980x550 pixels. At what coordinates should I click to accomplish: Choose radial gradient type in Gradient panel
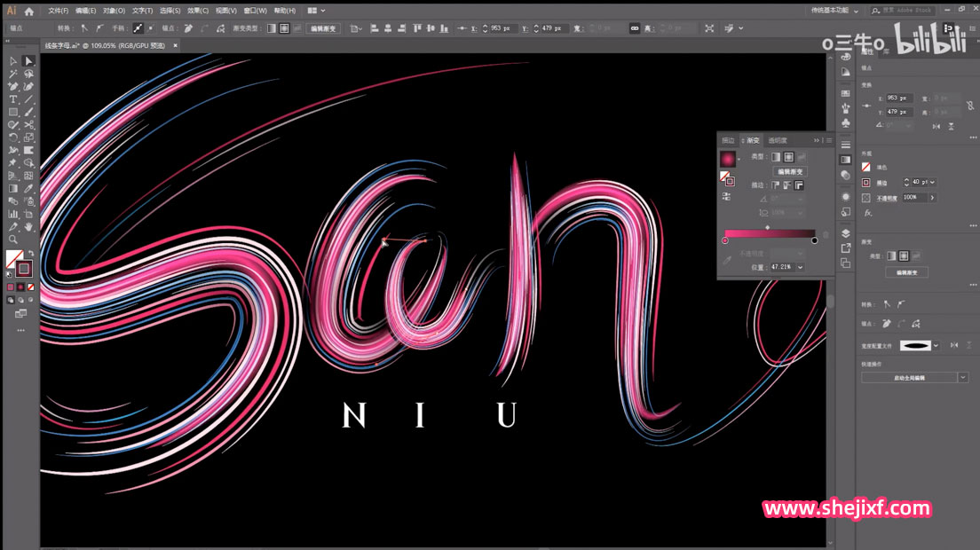[787, 156]
